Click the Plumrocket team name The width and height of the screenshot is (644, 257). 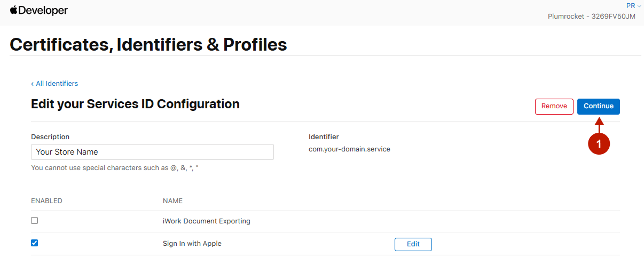pos(591,17)
